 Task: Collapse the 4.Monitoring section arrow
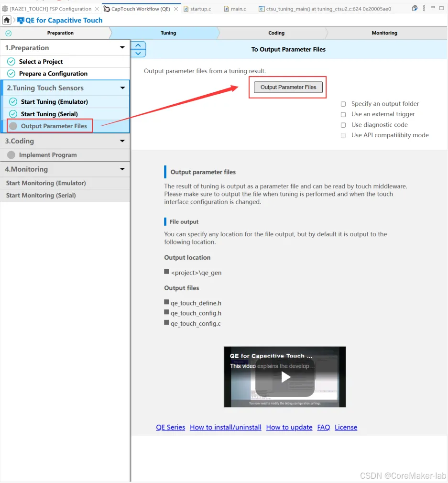coord(122,169)
